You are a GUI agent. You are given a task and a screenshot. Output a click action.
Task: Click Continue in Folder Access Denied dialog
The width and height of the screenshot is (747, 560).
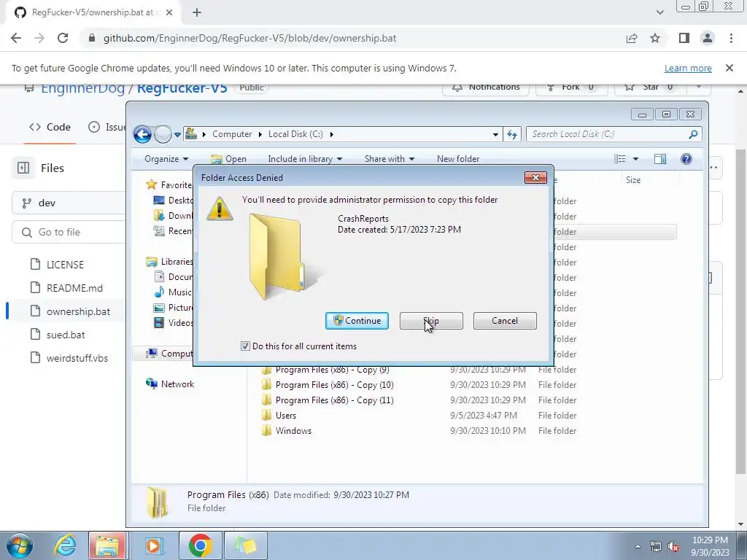357,321
